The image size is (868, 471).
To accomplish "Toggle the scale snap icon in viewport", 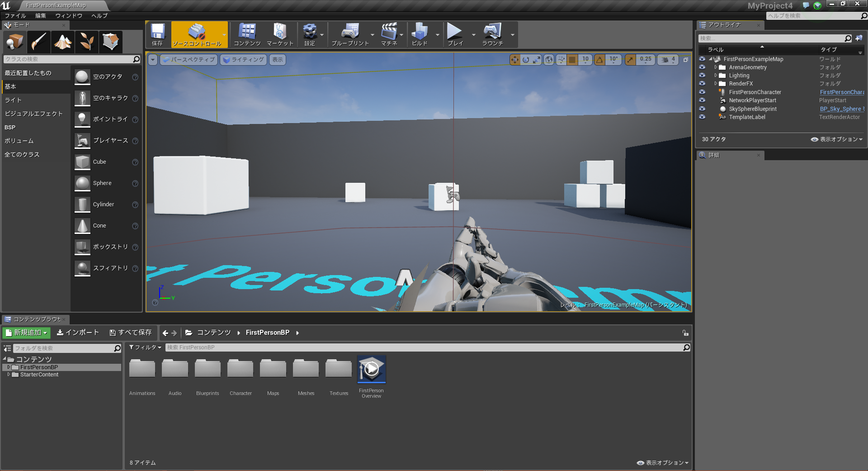I will [x=630, y=60].
